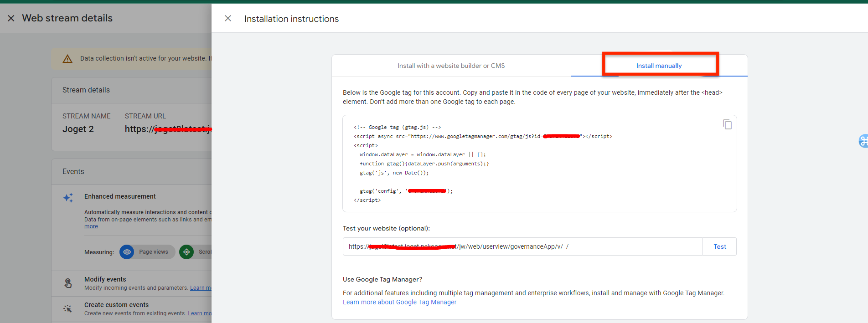Click the 'more' link under Enhanced measurement
868x323 pixels.
point(91,226)
